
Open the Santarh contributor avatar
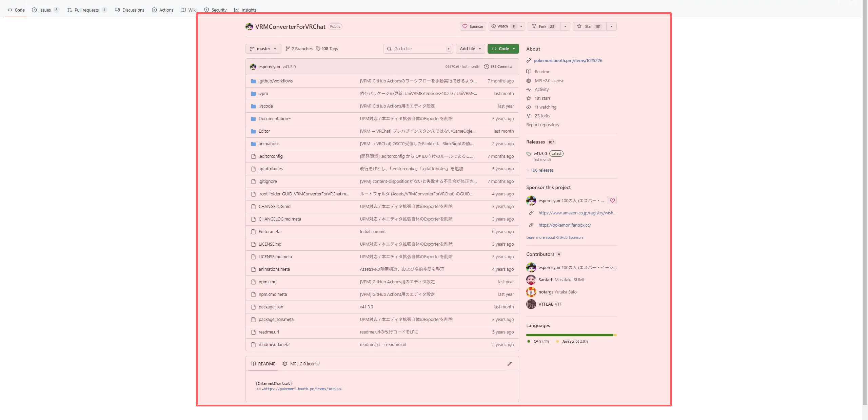pos(531,280)
